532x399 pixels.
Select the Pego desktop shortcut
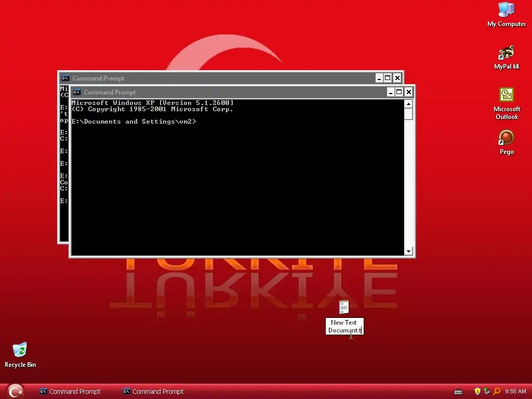coord(506,142)
